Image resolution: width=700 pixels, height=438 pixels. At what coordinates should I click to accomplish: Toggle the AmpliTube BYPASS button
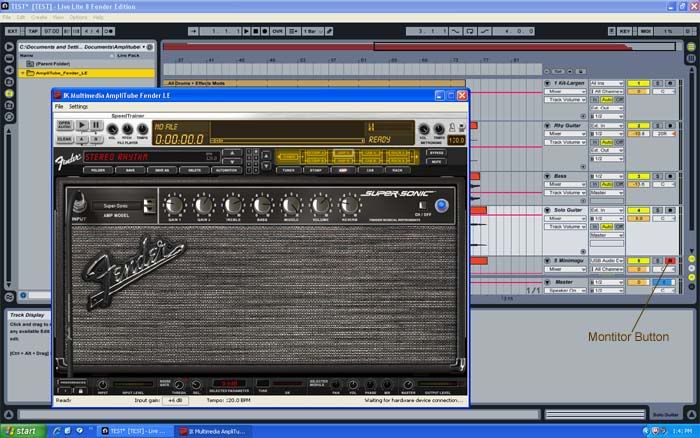coord(436,153)
